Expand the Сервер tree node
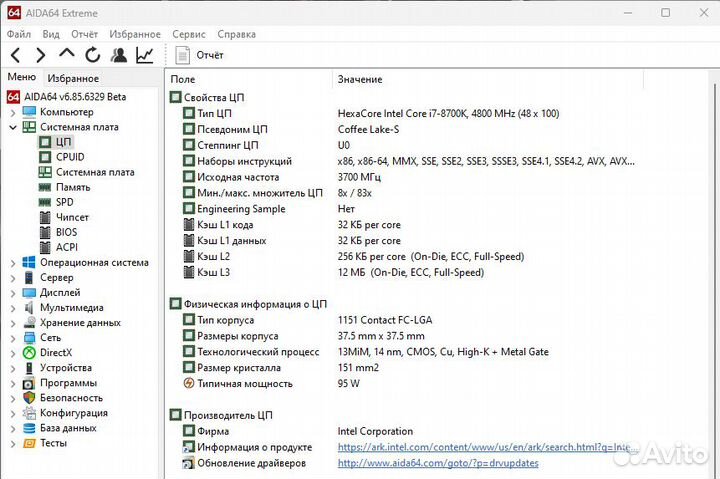720x479 pixels. [13, 278]
